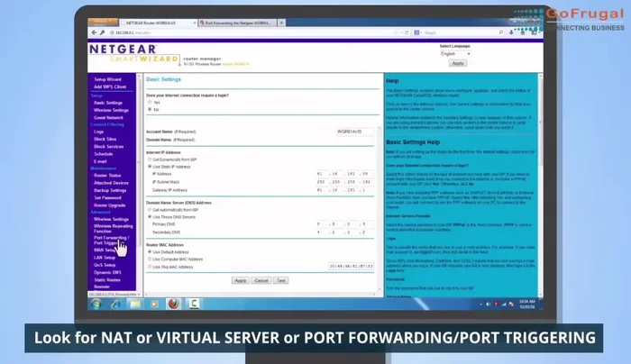Select No for internet login required
Image resolution: width=631 pixels, height=364 pixels.
[x=150, y=109]
